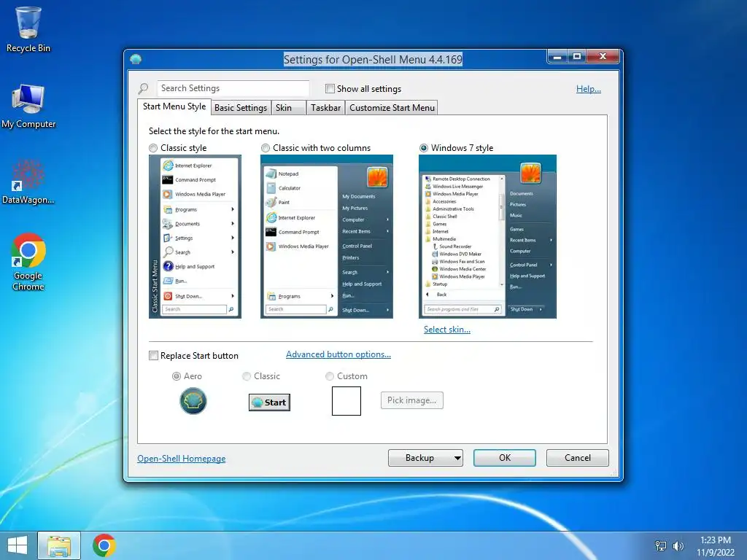747x560 pixels.
Task: Click the Aero shell start button image
Action: (x=193, y=401)
